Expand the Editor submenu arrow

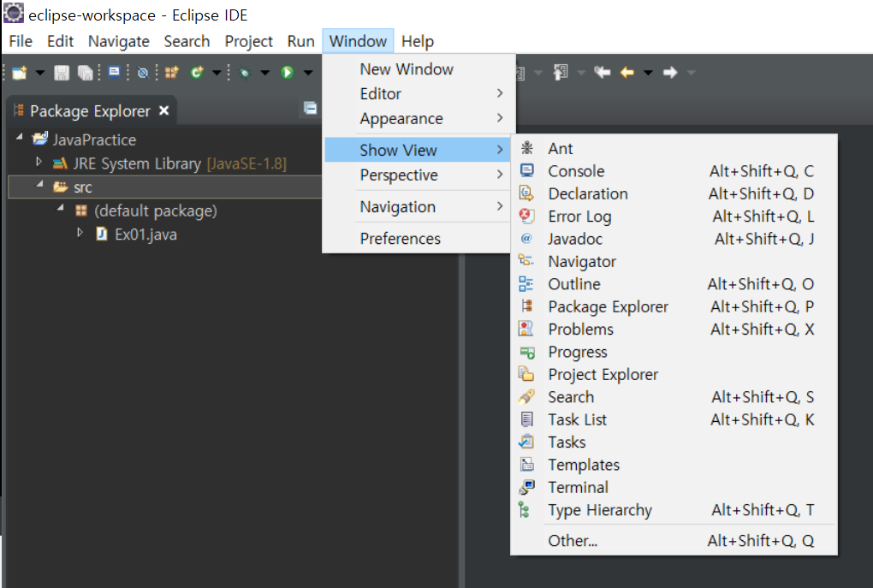tap(500, 93)
